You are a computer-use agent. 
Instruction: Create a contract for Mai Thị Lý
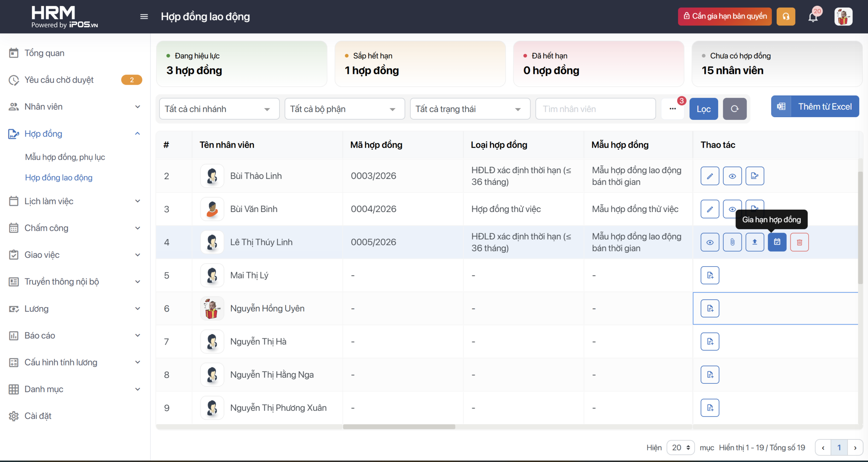710,275
